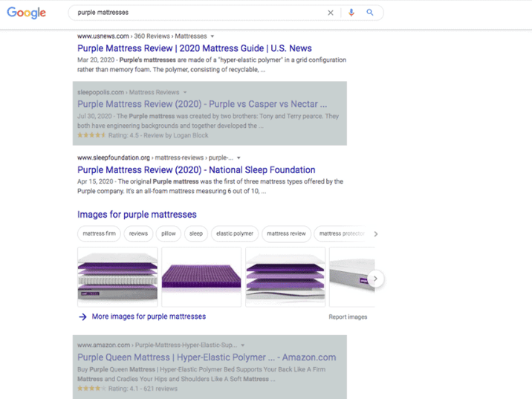
Task: Open dropdown arrow next to amazon.com URL
Action: [242, 346]
